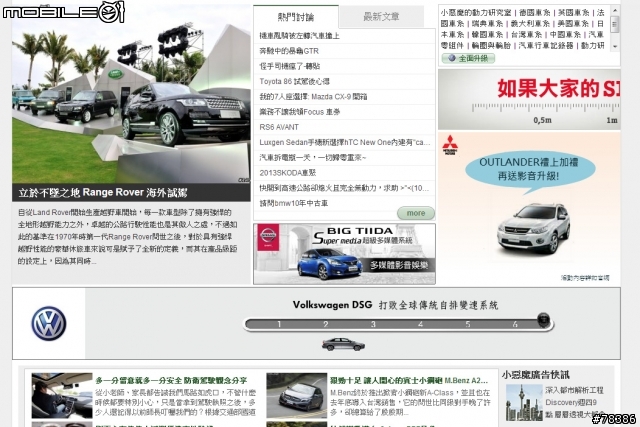Click the OUTLANDER禮上加禮 speech bubble
The height and width of the screenshot is (427, 640).
pos(529,169)
